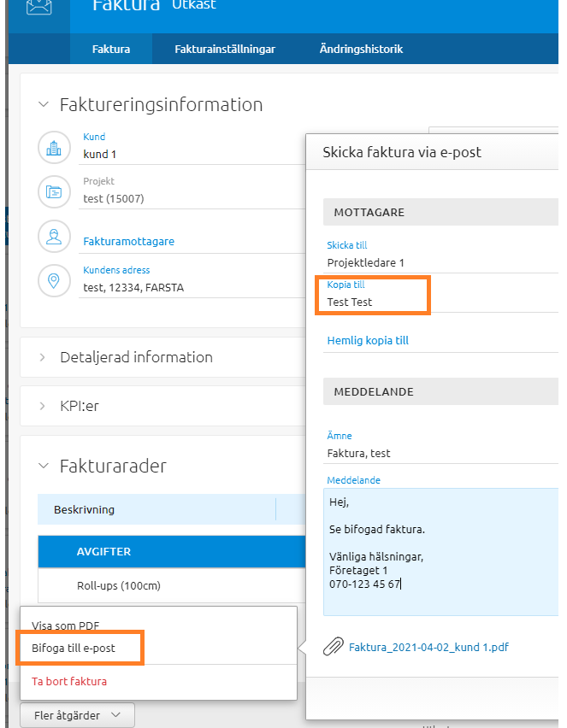Collapse the Fakturarader section
This screenshot has width=567, height=728.
[x=44, y=467]
